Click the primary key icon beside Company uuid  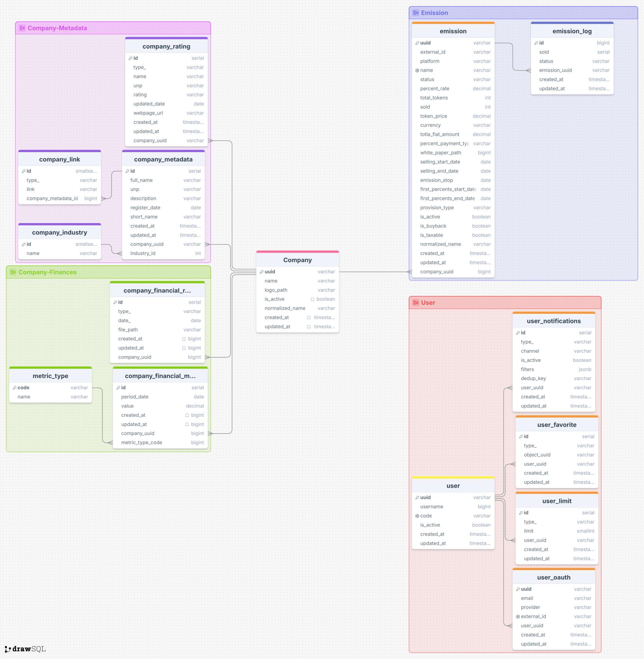pos(262,272)
